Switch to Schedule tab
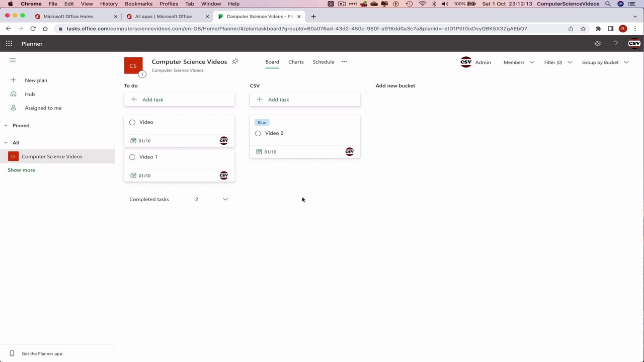644x362 pixels. (x=324, y=62)
